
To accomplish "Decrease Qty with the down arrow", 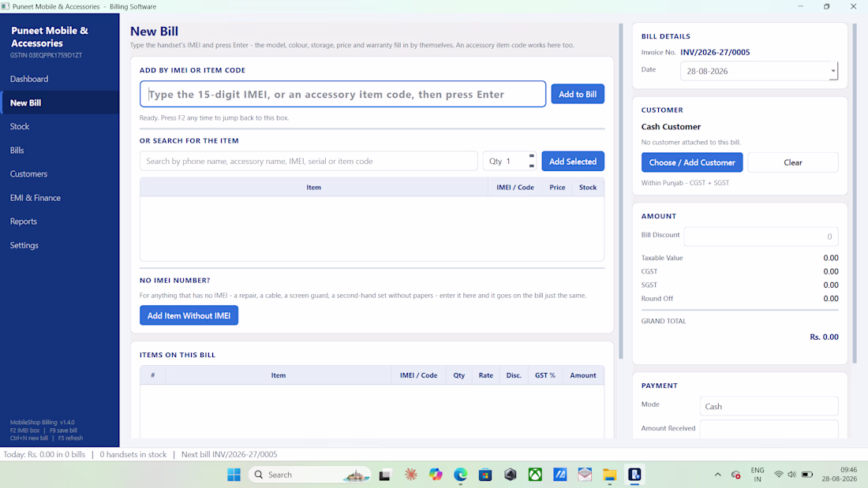I will [x=531, y=166].
